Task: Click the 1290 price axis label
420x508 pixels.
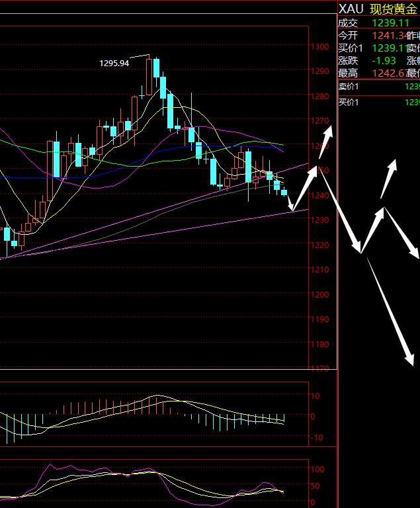Action: pos(320,71)
